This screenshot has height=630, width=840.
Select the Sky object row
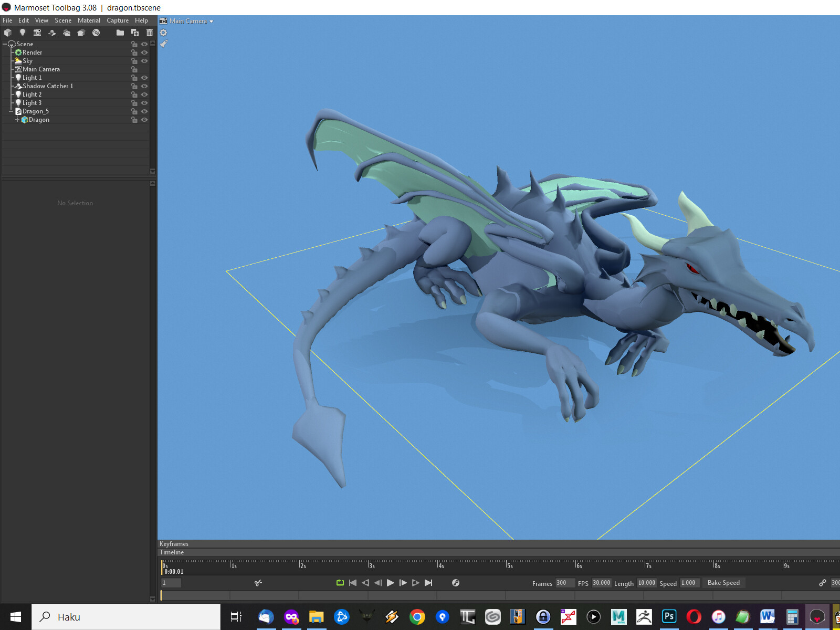[x=76, y=61]
